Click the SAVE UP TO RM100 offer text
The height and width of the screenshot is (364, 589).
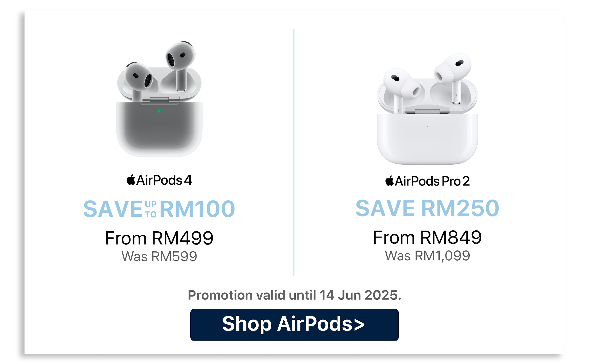[x=159, y=209]
